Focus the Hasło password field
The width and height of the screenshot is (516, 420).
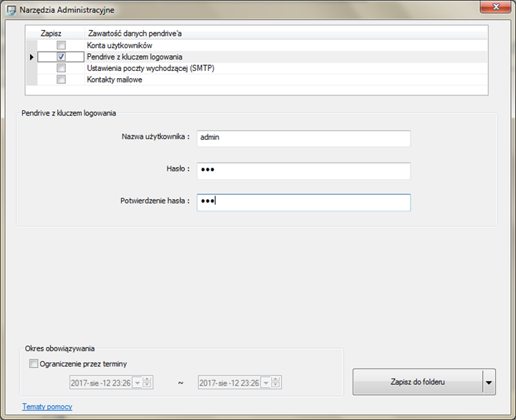point(303,171)
